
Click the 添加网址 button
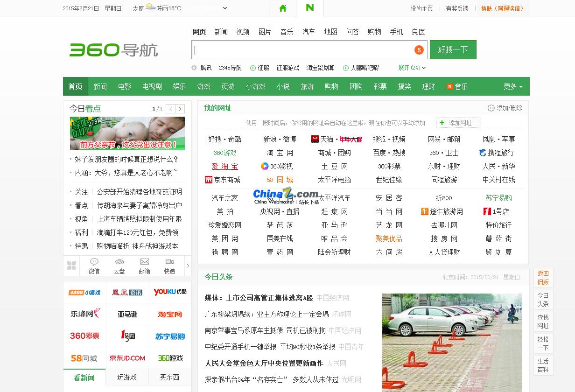458,123
